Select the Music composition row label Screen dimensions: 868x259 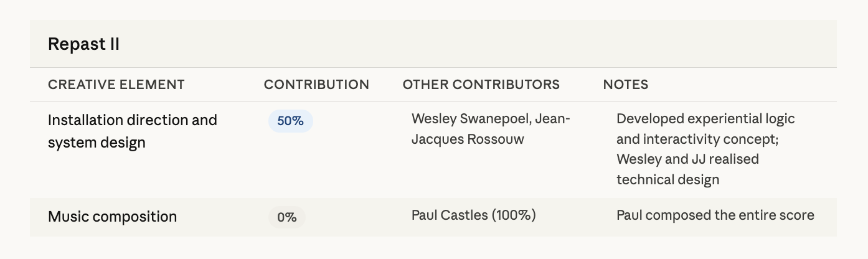(x=112, y=217)
